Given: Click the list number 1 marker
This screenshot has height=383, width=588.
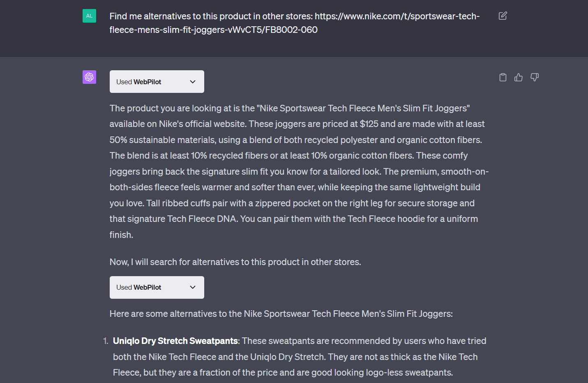Looking at the screenshot, I should point(106,341).
